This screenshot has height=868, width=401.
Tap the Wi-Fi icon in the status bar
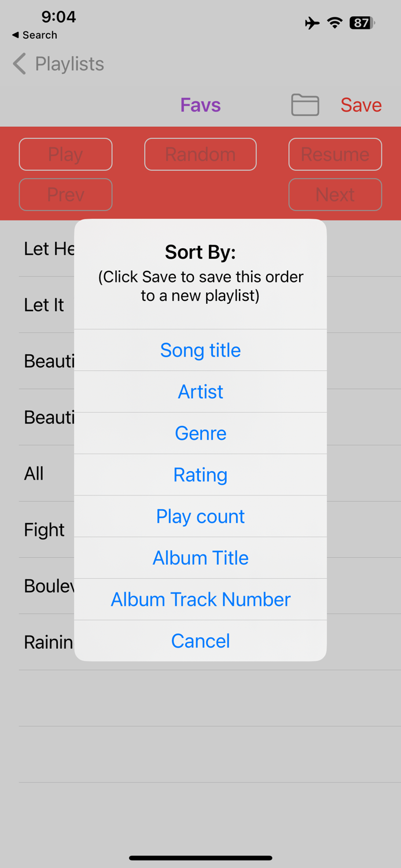click(x=334, y=23)
